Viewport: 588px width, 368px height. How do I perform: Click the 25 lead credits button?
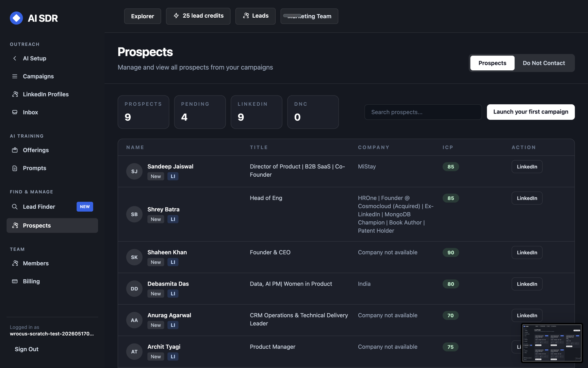click(198, 16)
